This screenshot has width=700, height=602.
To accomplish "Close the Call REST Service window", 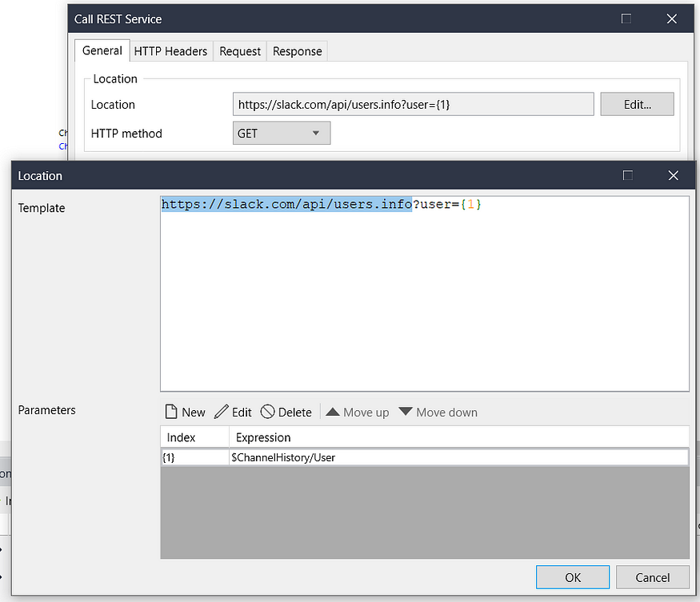I will click(x=672, y=18).
